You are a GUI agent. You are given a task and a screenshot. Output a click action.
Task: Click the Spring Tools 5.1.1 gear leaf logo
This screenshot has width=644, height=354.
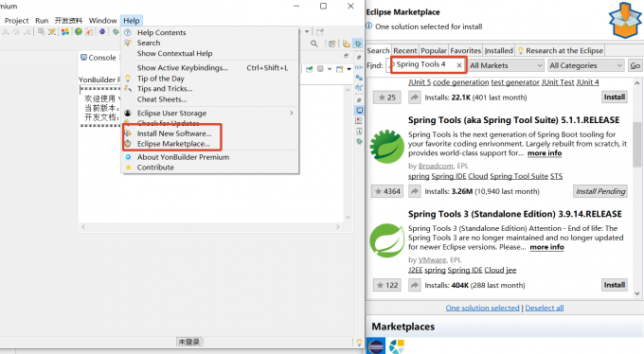(x=386, y=147)
